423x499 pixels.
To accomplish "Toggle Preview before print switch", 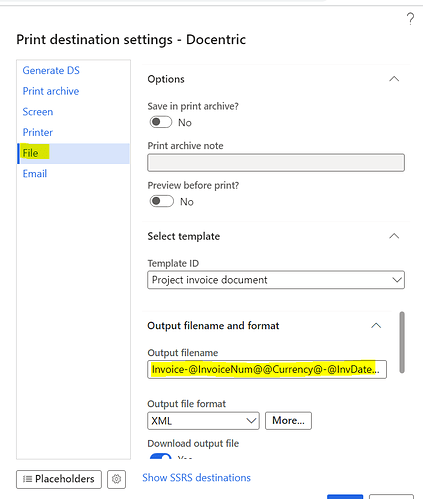I will 162,201.
